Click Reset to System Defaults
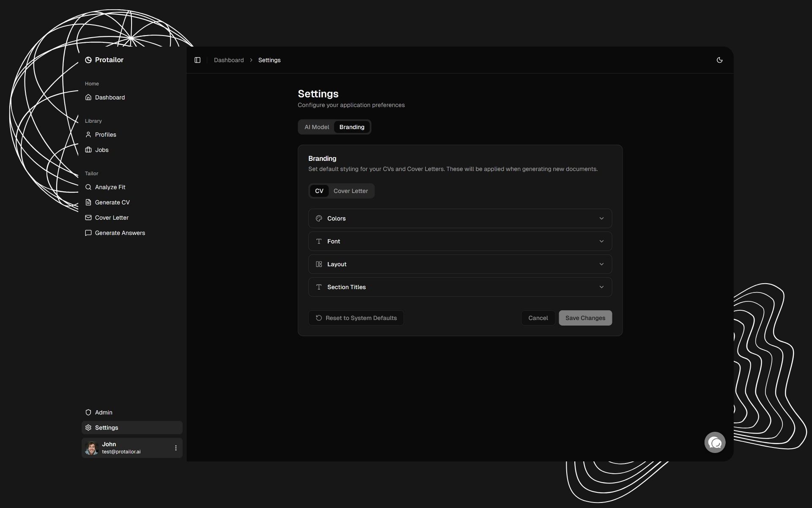The height and width of the screenshot is (508, 812). tap(356, 318)
